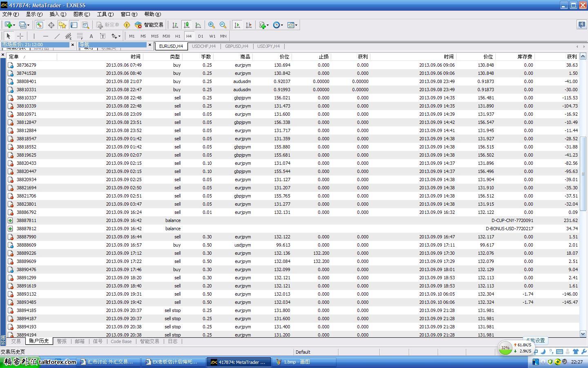Toggle 智能交易 auto trading button

(x=149, y=25)
